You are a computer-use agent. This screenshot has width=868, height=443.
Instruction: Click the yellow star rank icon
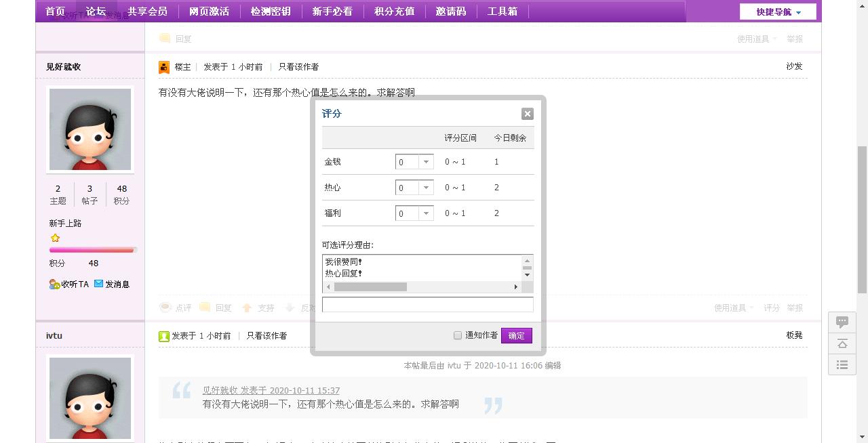click(x=55, y=238)
